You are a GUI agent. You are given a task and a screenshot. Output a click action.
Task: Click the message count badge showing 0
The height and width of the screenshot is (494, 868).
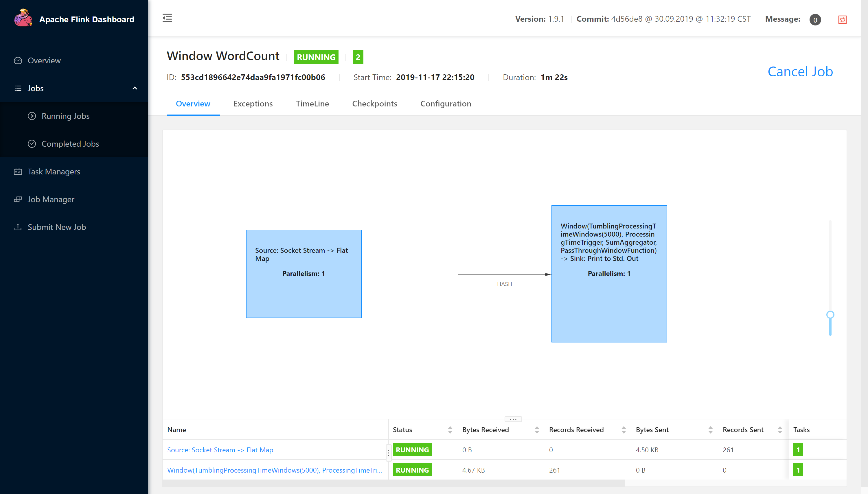pyautogui.click(x=815, y=20)
